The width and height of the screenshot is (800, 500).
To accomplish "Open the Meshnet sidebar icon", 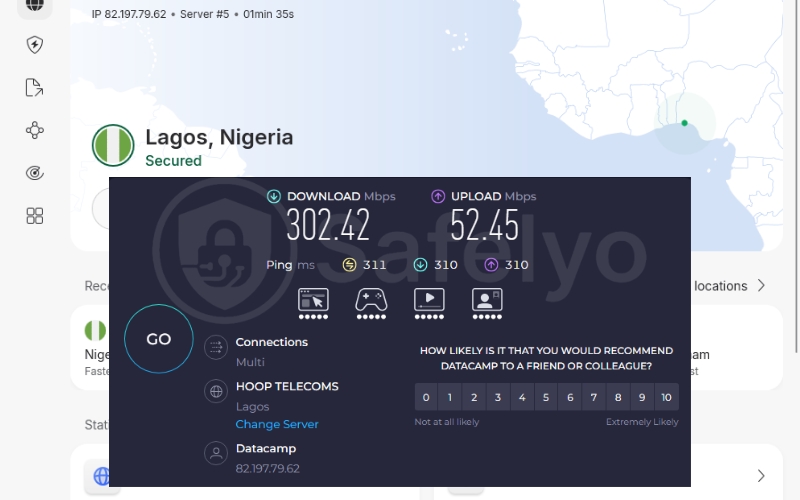I will pos(35,130).
